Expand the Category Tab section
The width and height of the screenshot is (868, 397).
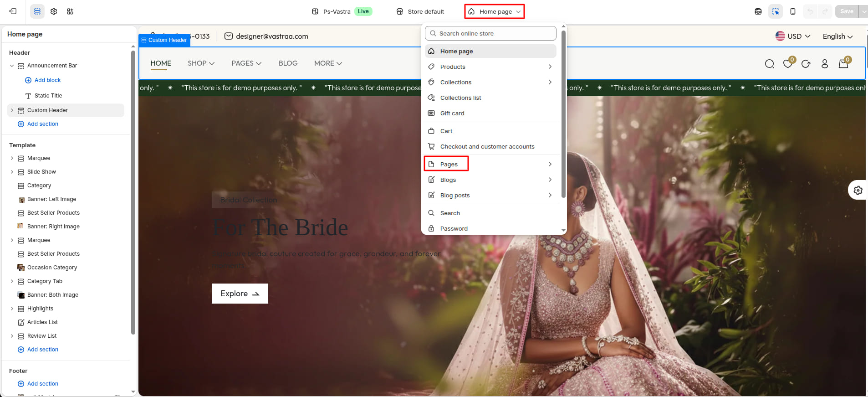pos(12,281)
